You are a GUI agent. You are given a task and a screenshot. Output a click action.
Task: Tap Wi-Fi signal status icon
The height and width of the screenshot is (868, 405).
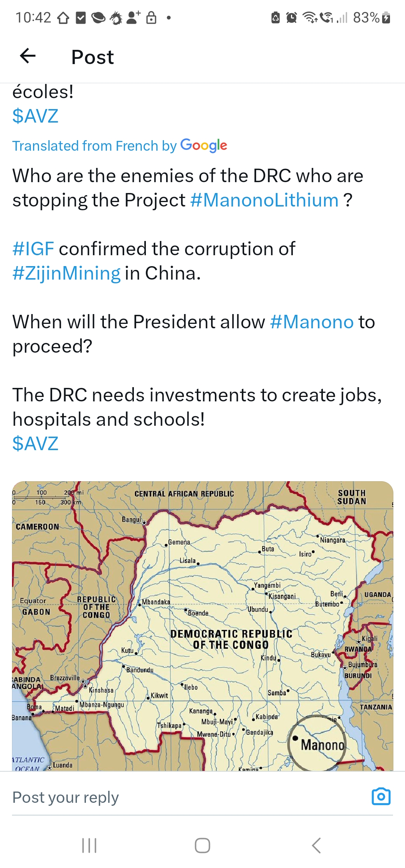[310, 18]
